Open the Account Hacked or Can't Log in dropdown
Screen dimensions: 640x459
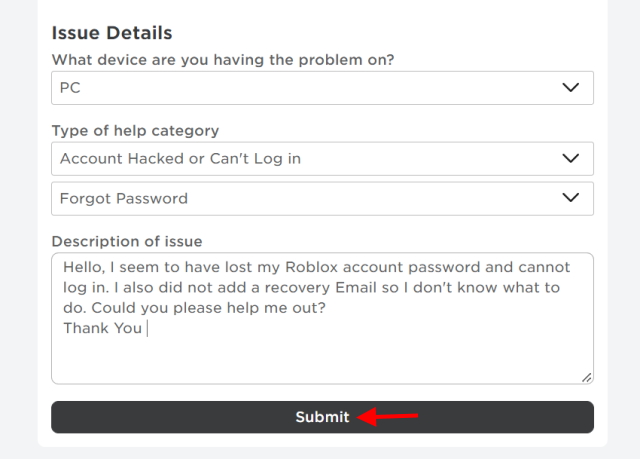tap(300, 158)
